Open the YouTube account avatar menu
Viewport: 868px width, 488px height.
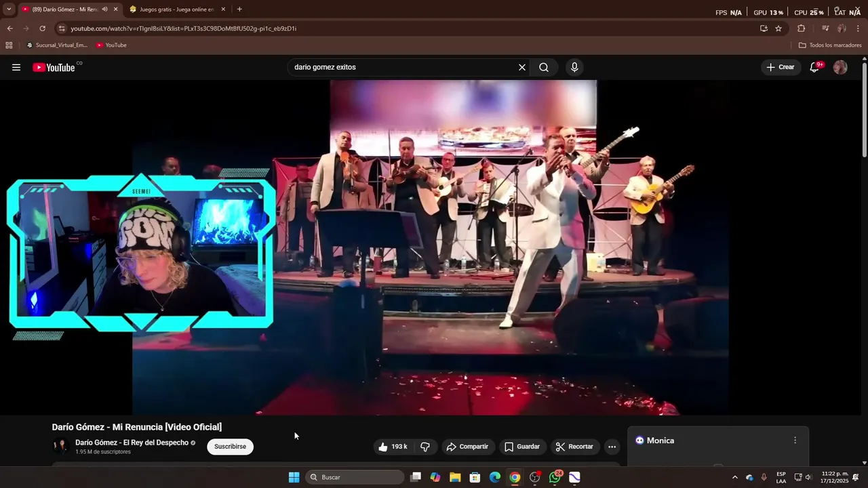coord(840,67)
